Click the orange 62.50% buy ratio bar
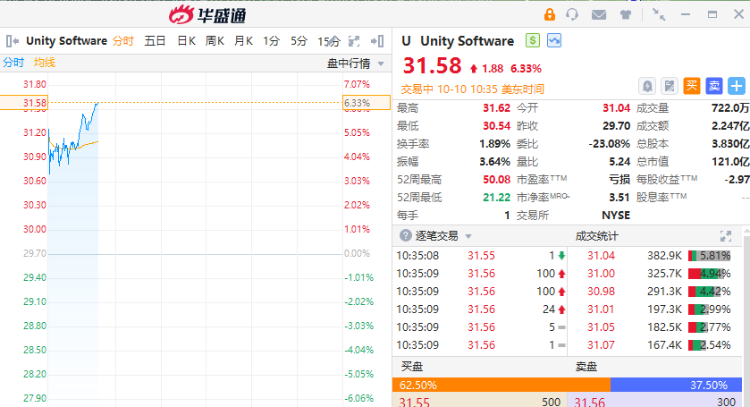The height and width of the screenshot is (407, 750). [501, 385]
